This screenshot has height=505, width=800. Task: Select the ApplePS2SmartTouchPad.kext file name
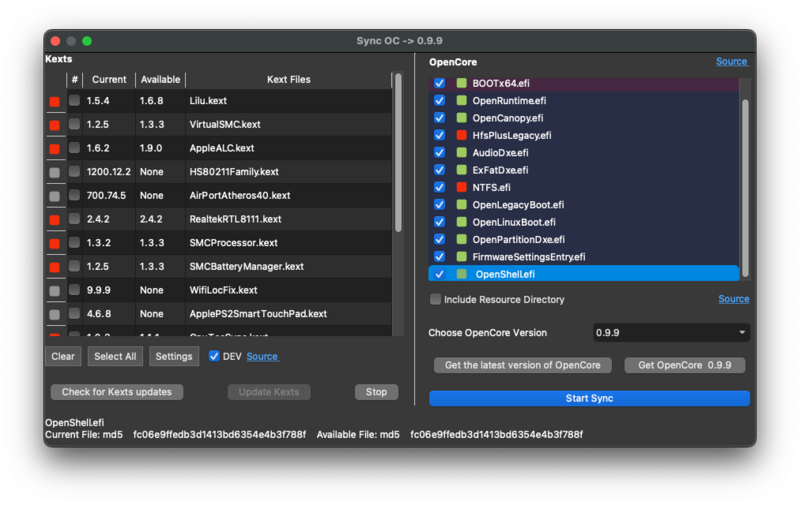click(x=258, y=314)
